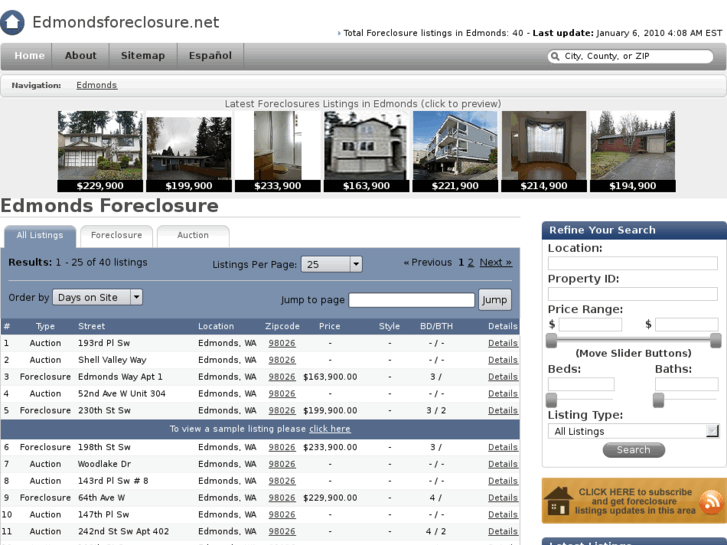727x545 pixels.
Task: Click the Edmonds navigation breadcrumb link
Action: pyautogui.click(x=96, y=85)
